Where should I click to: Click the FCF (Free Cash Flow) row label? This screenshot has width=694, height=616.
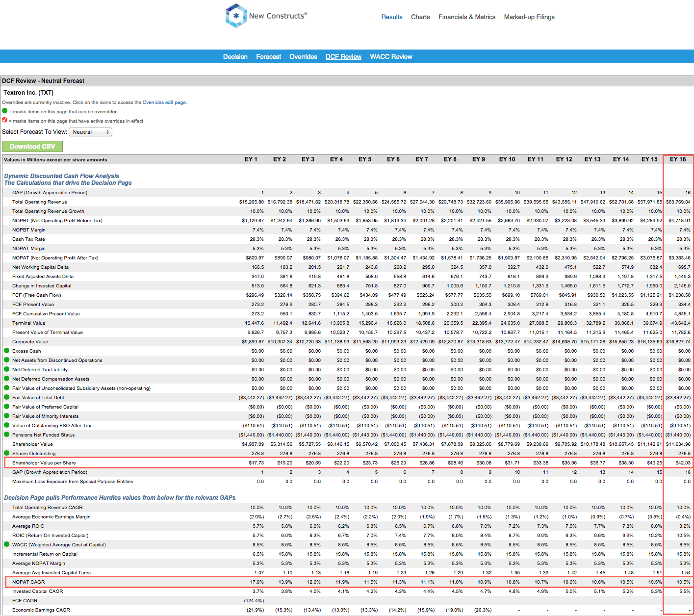tap(37, 295)
